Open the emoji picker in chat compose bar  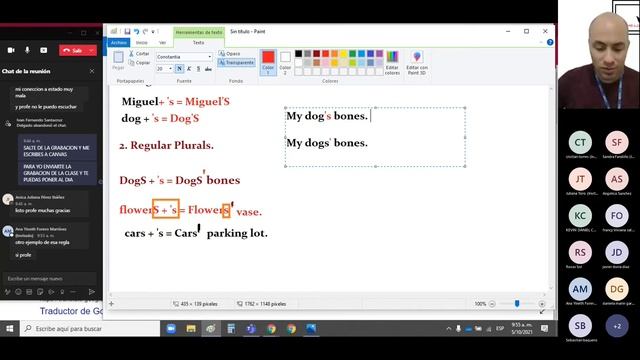[18, 292]
